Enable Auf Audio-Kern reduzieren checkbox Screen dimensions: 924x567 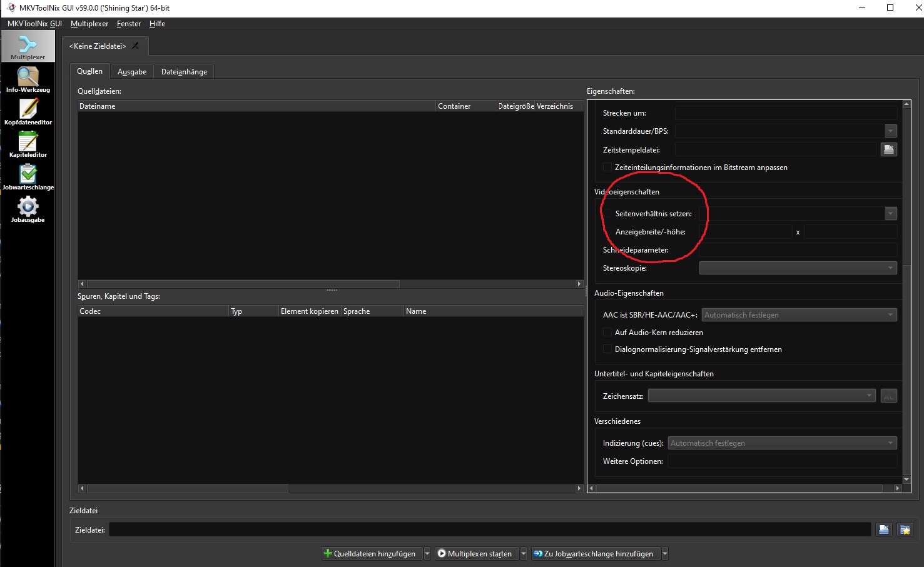tap(607, 333)
